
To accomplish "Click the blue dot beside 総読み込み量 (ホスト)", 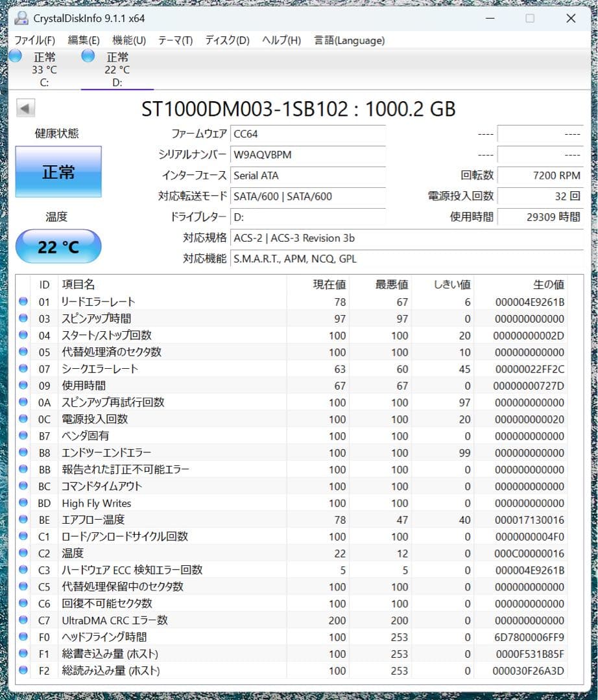I will coord(23,671).
